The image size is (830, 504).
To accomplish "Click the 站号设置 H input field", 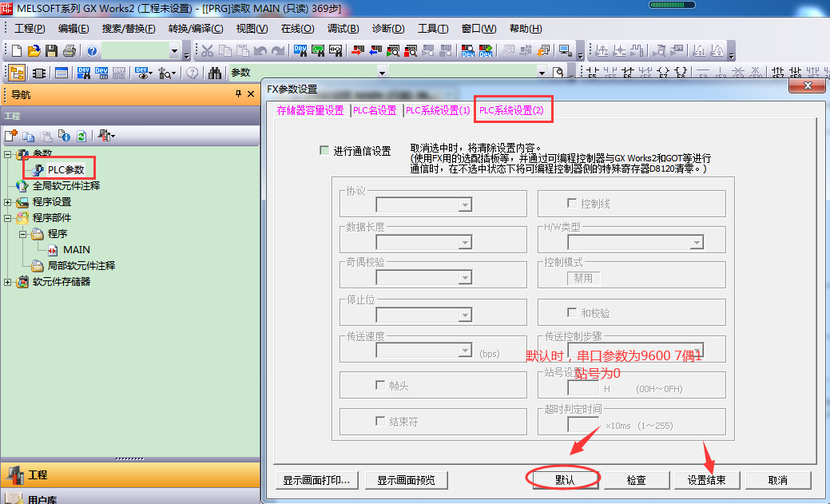I will [x=583, y=388].
